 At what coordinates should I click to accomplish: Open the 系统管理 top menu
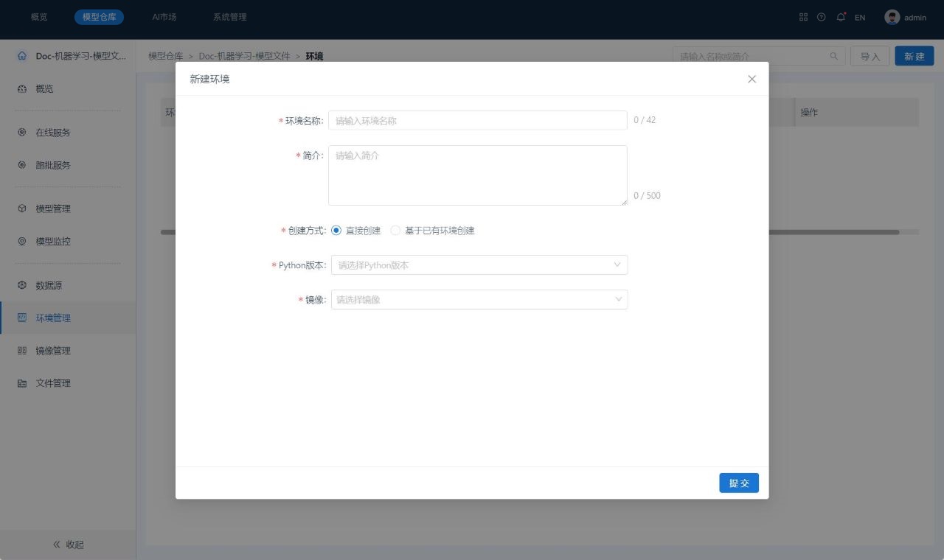point(229,17)
